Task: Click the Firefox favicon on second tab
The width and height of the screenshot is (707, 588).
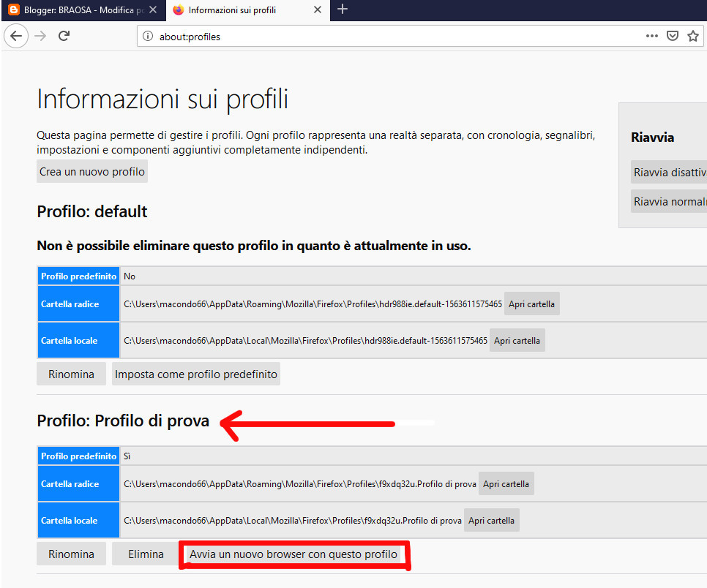Action: 179,10
